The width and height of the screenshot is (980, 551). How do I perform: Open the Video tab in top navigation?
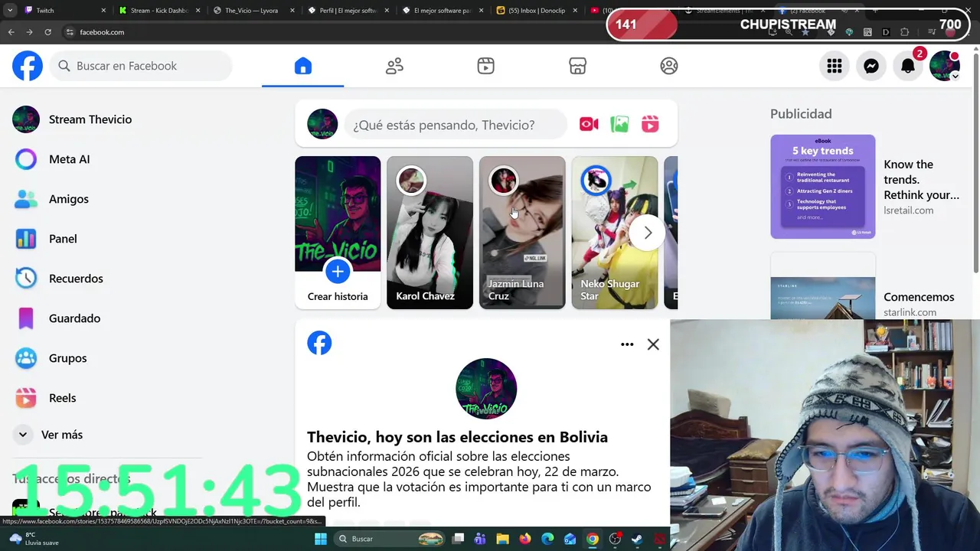coord(485,66)
